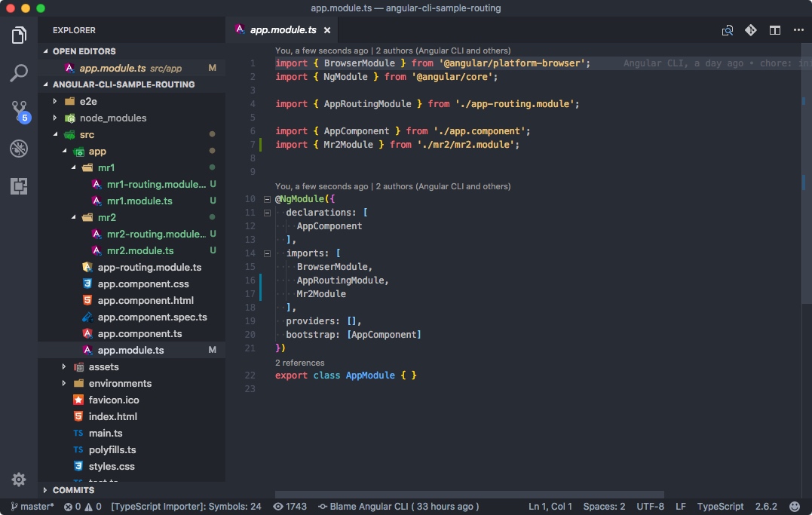The width and height of the screenshot is (812, 515).
Task: Select the app.module.ts editor tab
Action: click(x=283, y=30)
